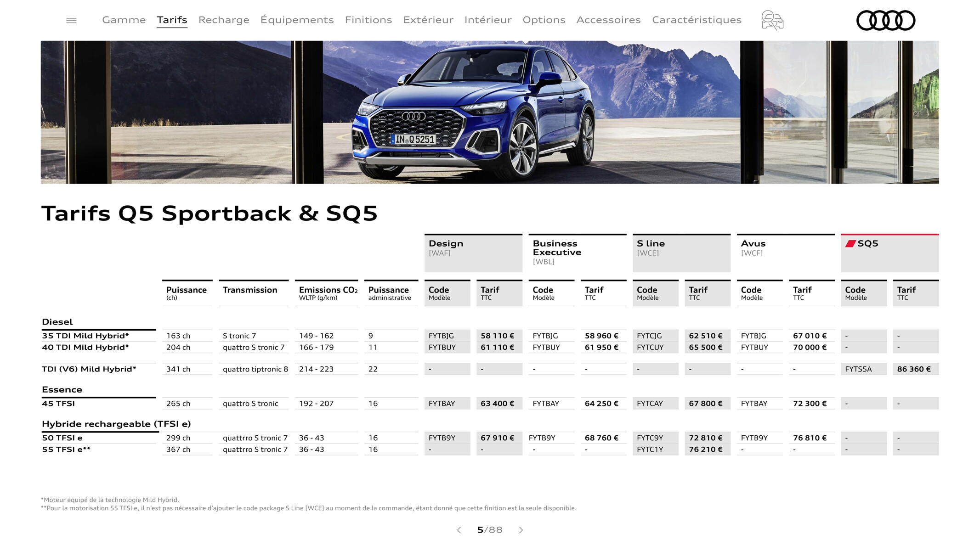The image size is (980, 551).
Task: Click the 76 210 € price cell
Action: [706, 450]
